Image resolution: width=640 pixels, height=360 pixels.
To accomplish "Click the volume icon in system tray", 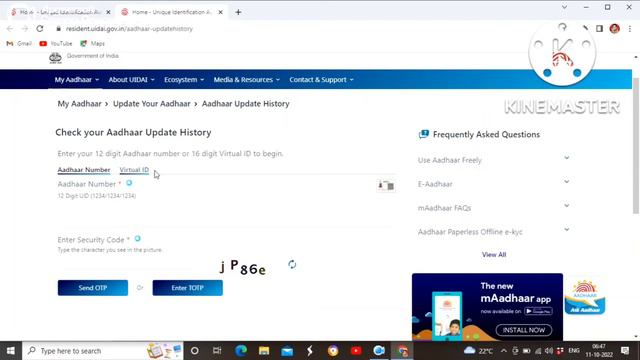I will click(549, 351).
